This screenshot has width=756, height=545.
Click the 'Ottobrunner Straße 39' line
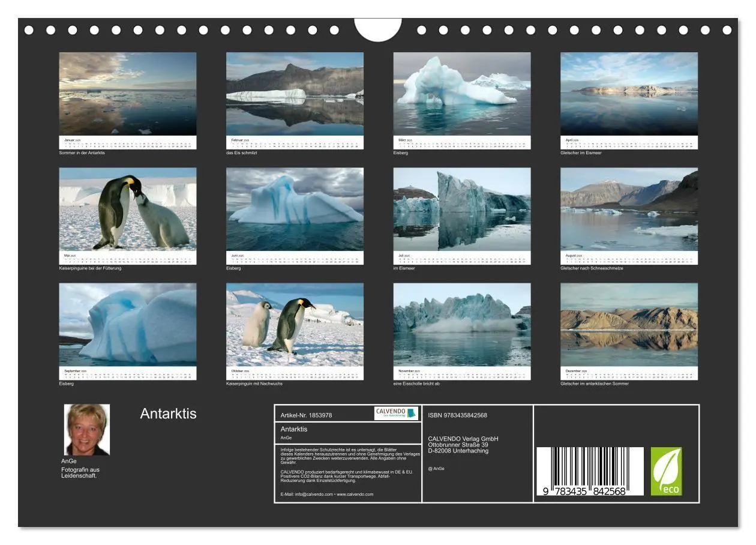[458, 445]
